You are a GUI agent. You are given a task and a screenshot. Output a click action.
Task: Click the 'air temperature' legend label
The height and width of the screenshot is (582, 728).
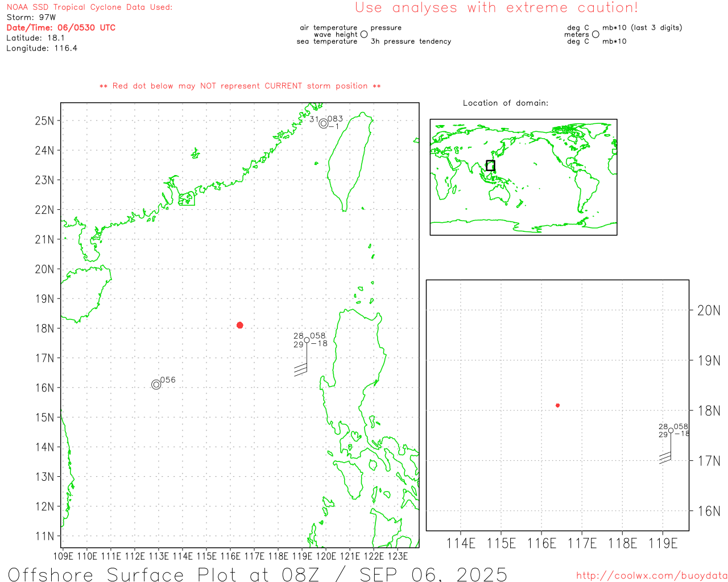click(x=329, y=27)
